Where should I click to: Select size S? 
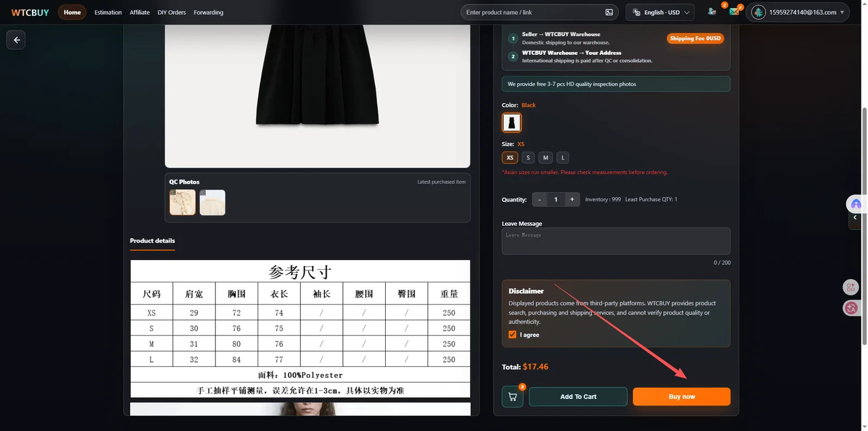pyautogui.click(x=528, y=158)
